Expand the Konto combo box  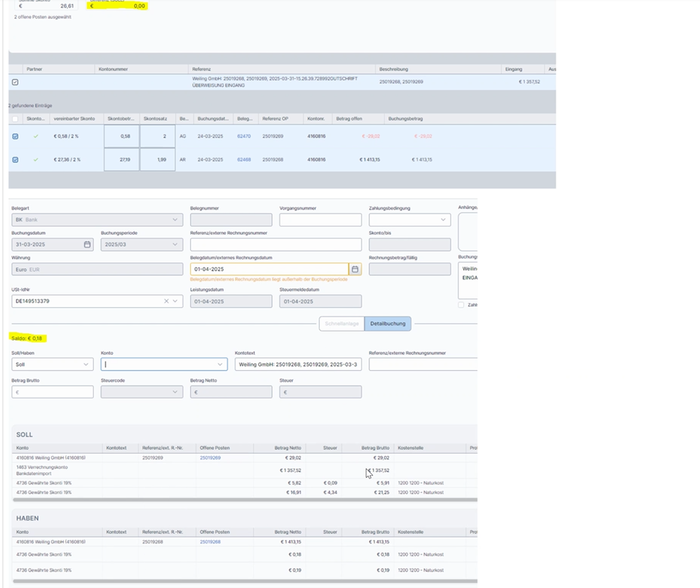pos(219,364)
